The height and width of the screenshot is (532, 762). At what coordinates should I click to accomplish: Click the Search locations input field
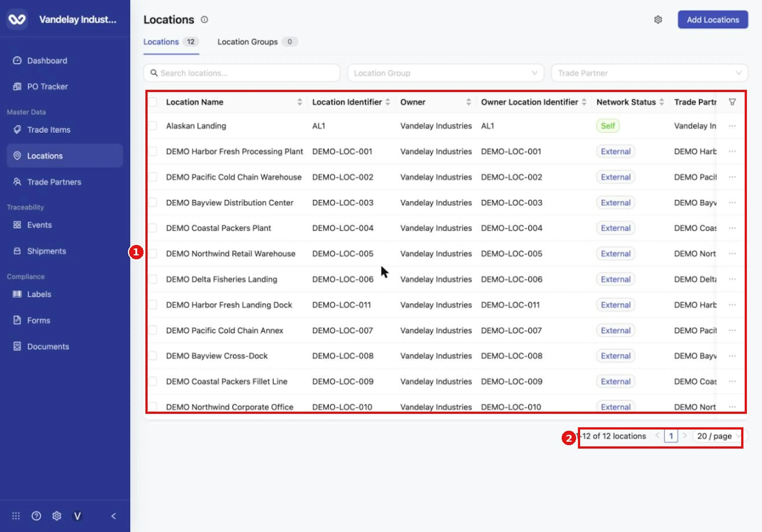click(x=242, y=73)
